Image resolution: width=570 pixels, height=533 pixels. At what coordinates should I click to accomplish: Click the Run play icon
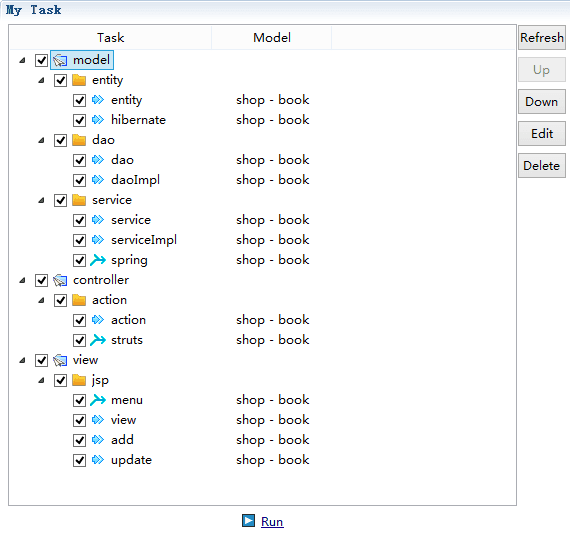point(249,520)
